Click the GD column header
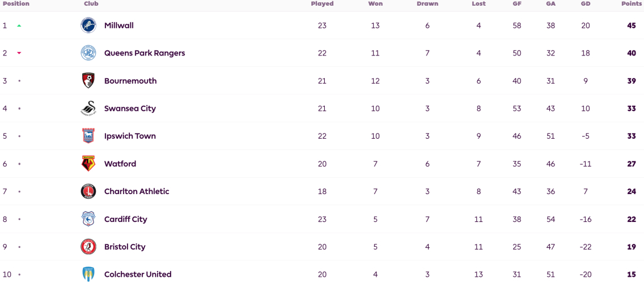 pyautogui.click(x=586, y=4)
